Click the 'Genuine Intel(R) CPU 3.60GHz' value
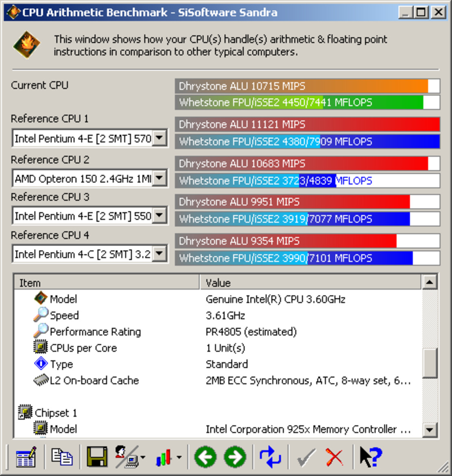Viewport: 452px width, 476px height. [x=275, y=299]
